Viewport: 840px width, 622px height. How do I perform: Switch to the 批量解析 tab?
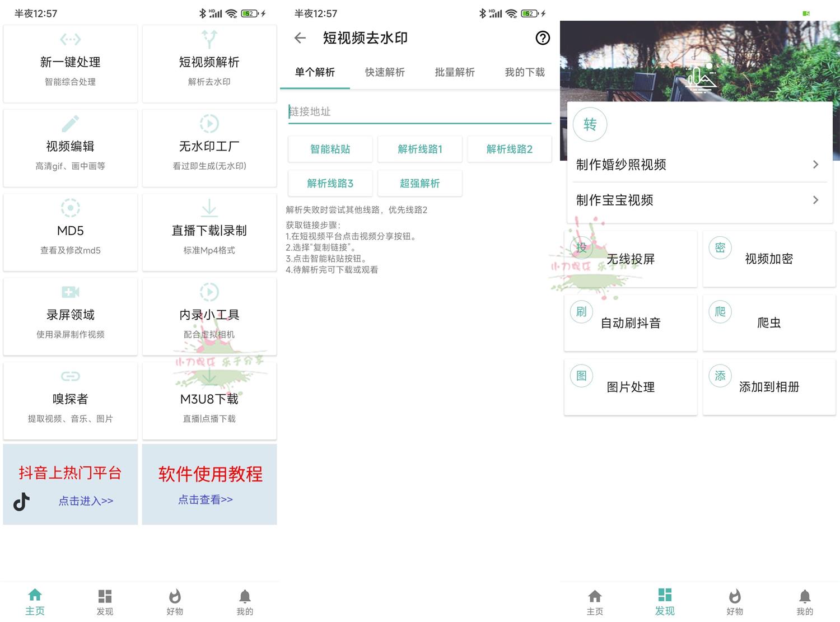tap(455, 72)
